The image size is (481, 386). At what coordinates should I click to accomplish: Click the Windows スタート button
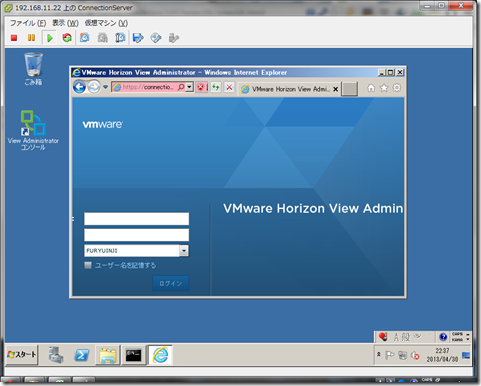click(22, 355)
